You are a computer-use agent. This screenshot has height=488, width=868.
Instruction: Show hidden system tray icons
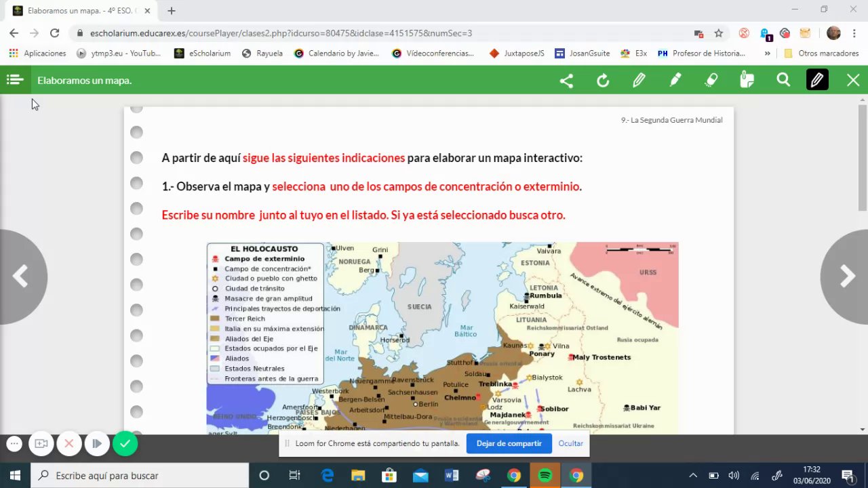tap(693, 476)
